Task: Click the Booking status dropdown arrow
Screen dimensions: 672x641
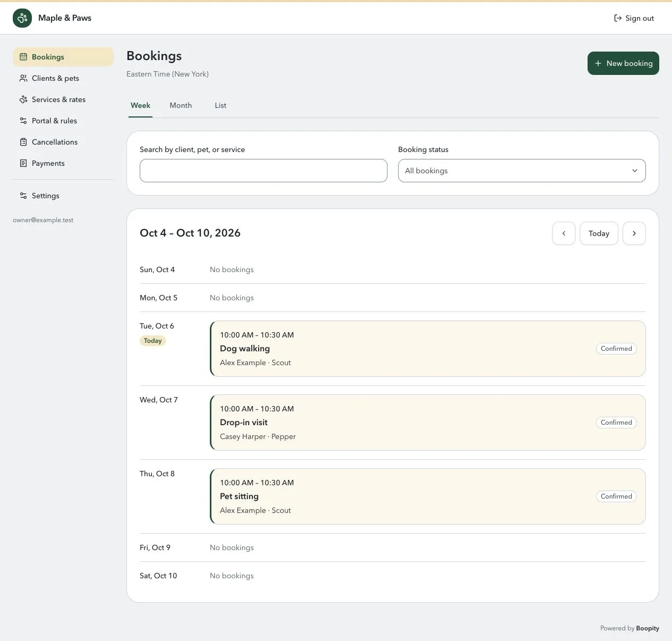Action: coord(634,171)
